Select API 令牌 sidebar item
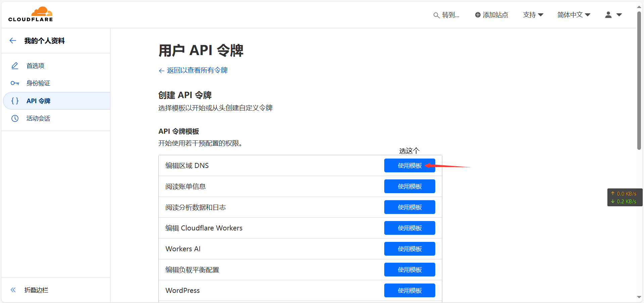Viewport: 644px width, 303px height. point(56,101)
